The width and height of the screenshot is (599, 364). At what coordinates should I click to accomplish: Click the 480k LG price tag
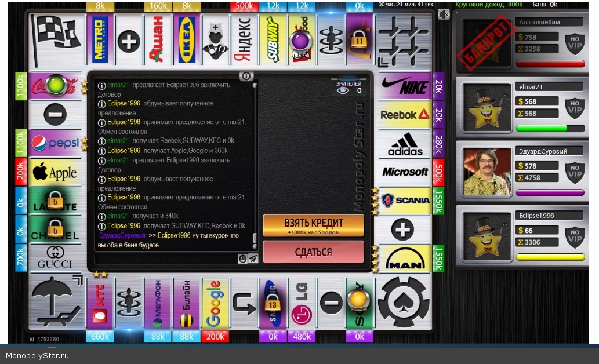pyautogui.click(x=302, y=337)
